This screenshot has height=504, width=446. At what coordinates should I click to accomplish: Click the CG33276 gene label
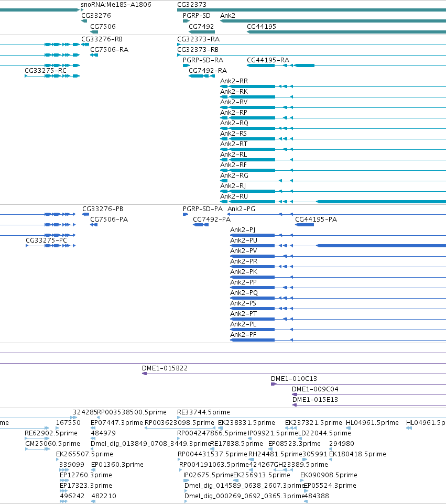coord(96,15)
